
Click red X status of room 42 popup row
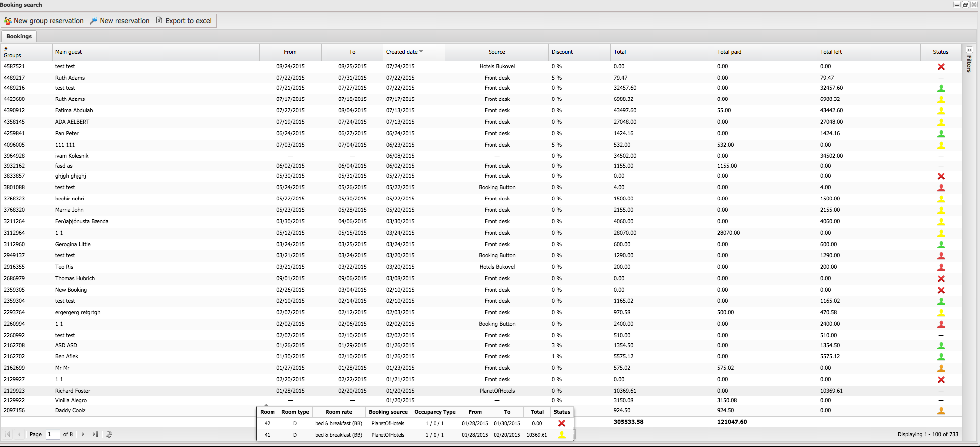point(562,423)
